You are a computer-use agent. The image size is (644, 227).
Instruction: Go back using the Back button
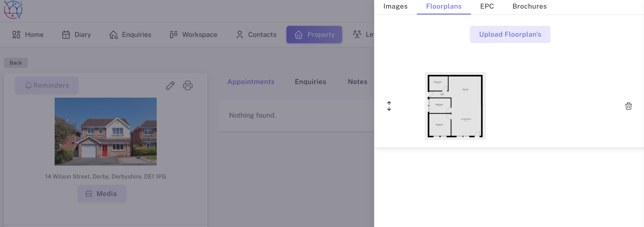click(x=15, y=63)
